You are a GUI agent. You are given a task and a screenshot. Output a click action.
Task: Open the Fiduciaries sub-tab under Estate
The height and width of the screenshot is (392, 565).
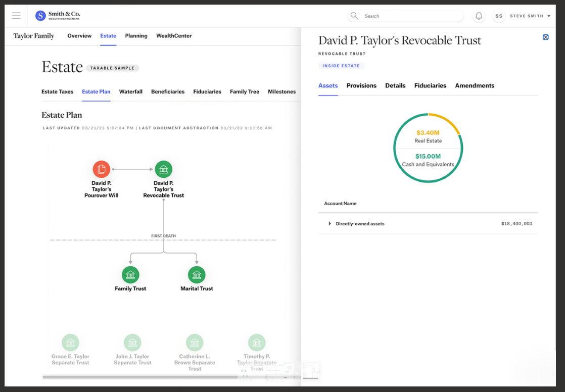[x=207, y=91]
